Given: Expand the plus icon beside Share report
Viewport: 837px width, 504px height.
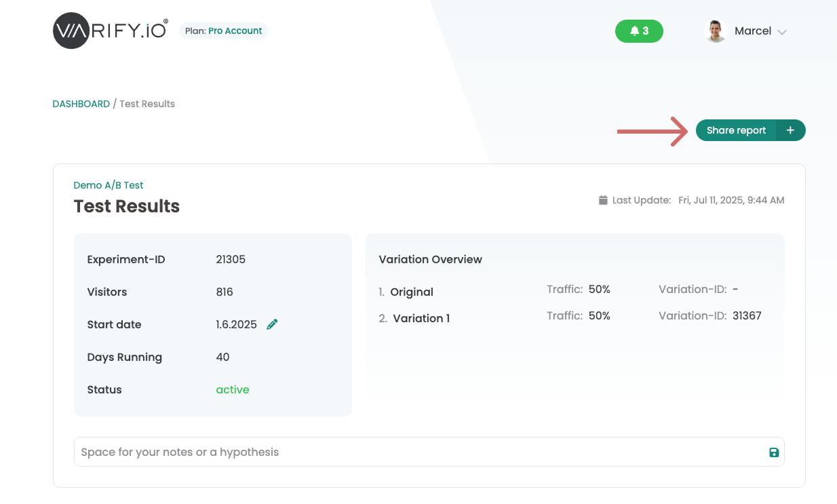Looking at the screenshot, I should pyautogui.click(x=790, y=130).
